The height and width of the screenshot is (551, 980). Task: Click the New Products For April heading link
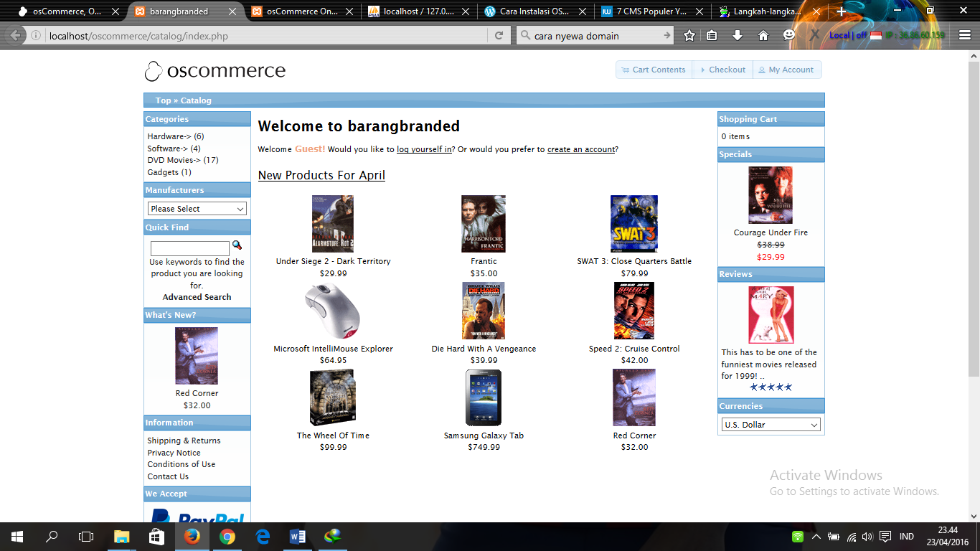[321, 175]
